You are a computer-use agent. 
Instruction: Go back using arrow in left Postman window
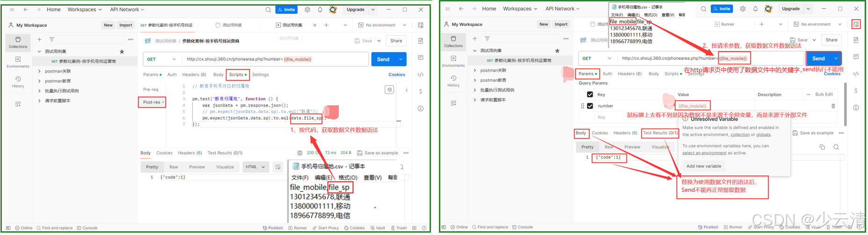[26, 9]
